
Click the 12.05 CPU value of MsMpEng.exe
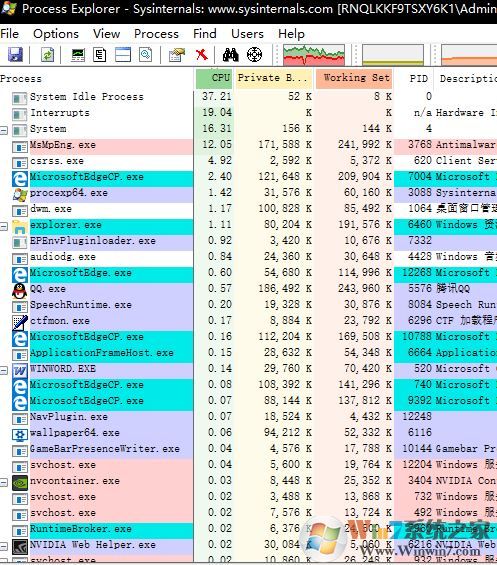coord(217,145)
